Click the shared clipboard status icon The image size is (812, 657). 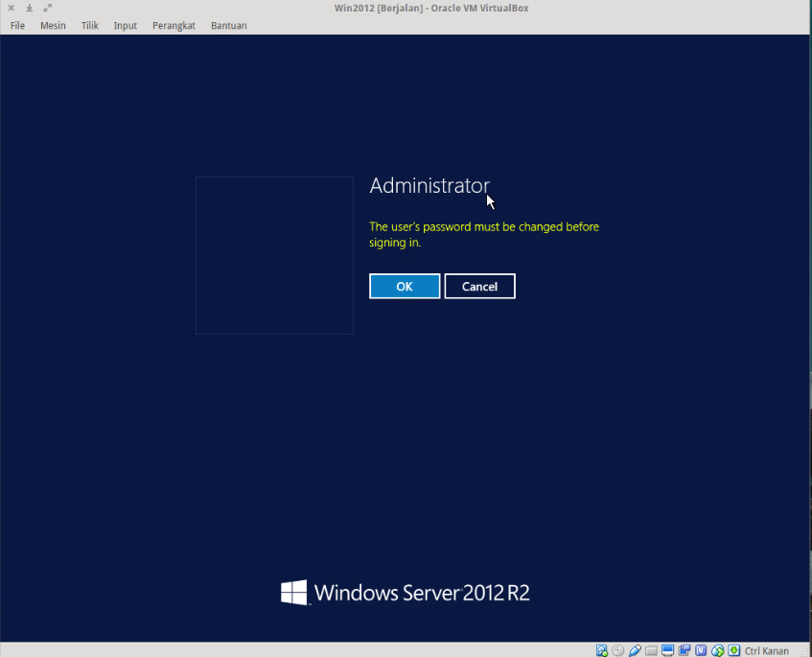[684, 650]
